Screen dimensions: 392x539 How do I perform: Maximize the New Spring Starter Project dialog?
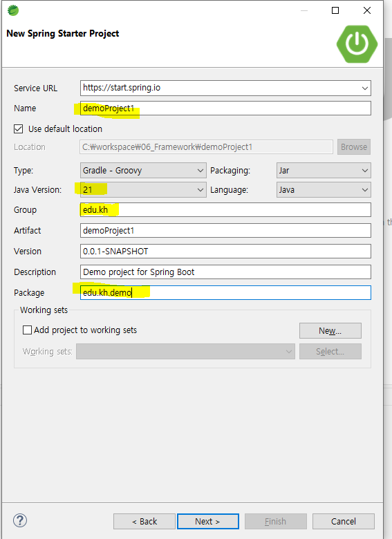click(335, 10)
